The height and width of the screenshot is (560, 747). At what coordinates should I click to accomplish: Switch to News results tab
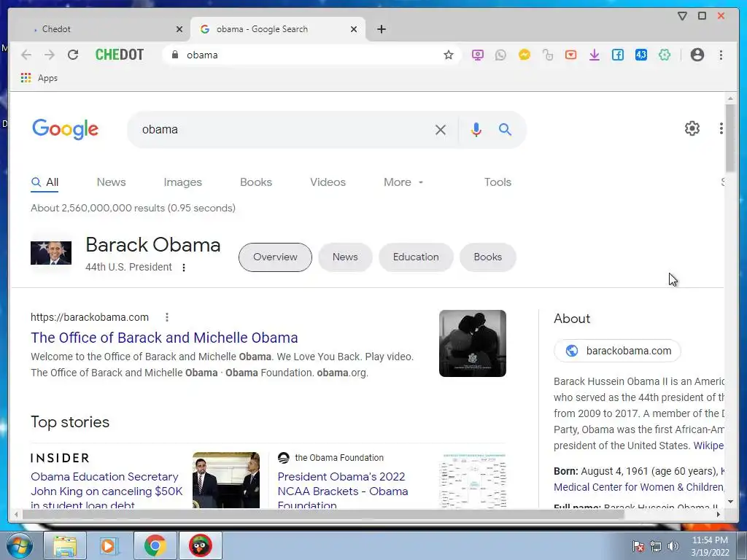[111, 182]
